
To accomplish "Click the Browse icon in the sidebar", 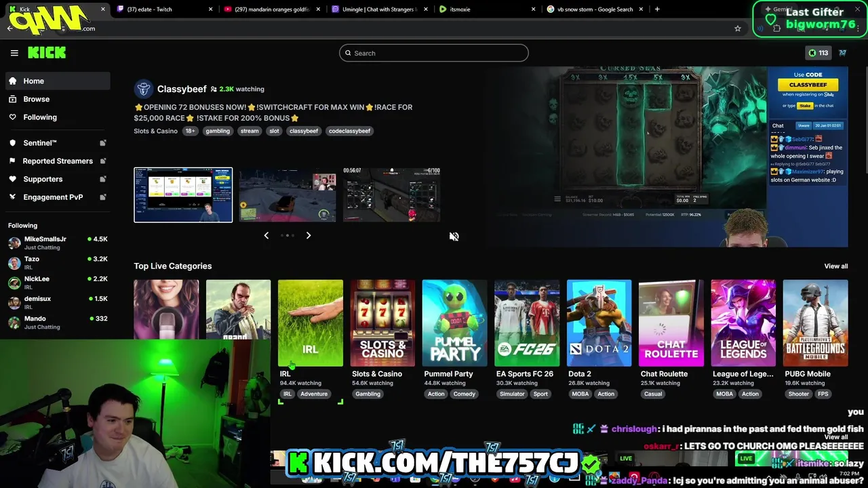I will coord(12,99).
